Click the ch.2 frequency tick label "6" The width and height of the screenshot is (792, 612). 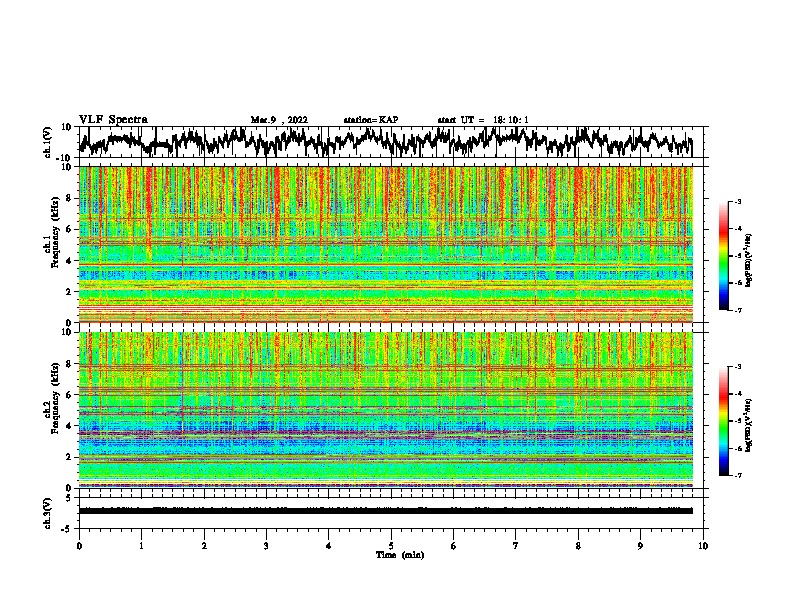pos(70,395)
